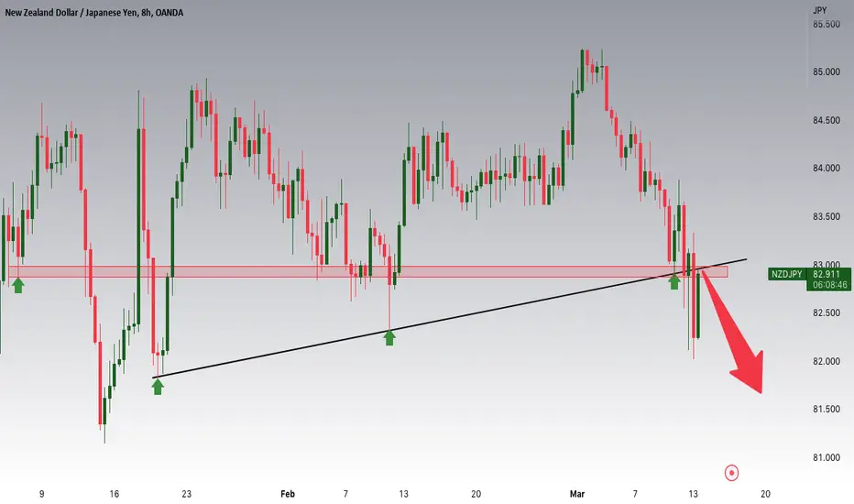Click the 9 date label on the time axis
Screen dimensions: 854x504
42,494
